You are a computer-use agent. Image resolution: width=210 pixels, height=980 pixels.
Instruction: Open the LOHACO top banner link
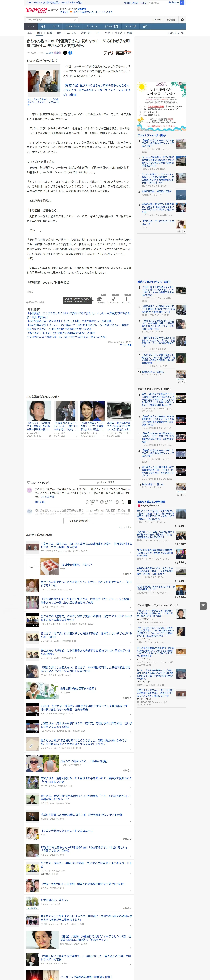tap(54, 3)
